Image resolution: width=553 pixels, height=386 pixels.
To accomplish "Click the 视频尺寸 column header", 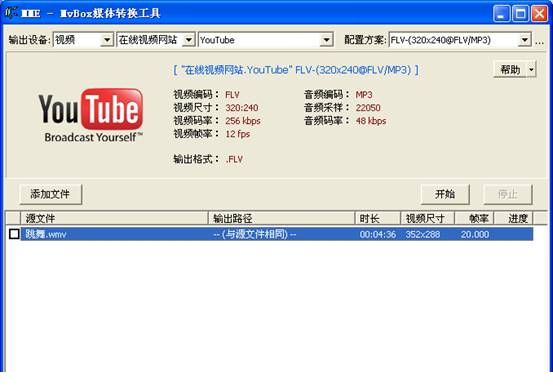I will click(x=428, y=218).
